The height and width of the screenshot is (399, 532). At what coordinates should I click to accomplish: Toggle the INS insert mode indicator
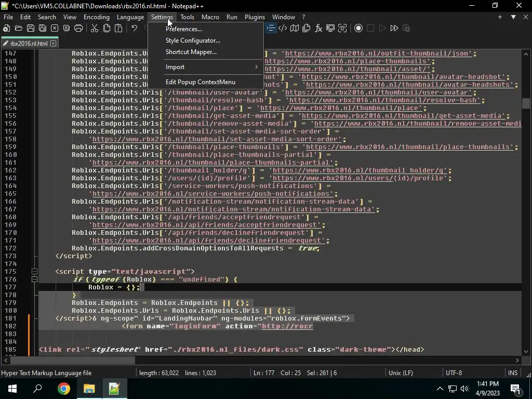coord(513,373)
